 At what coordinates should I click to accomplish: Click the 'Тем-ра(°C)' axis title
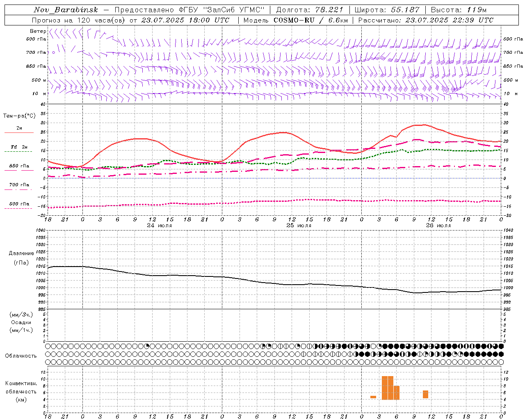[19, 116]
